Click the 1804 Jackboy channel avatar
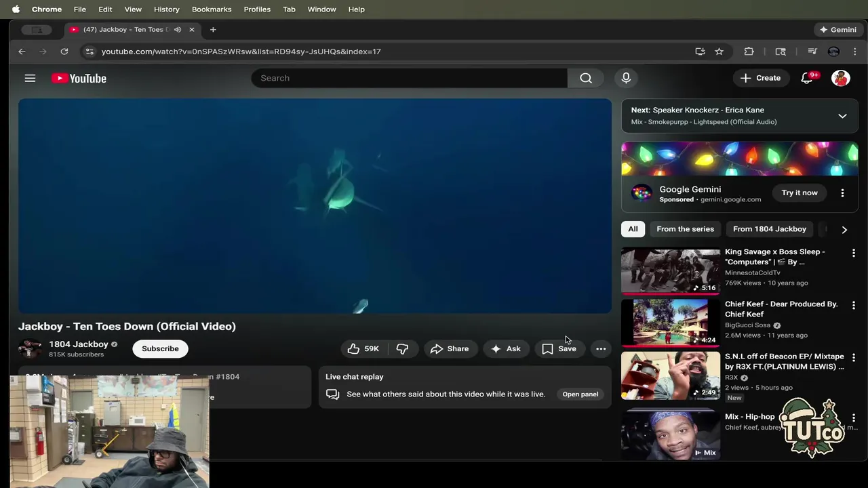This screenshot has height=488, width=868. pos(29,348)
